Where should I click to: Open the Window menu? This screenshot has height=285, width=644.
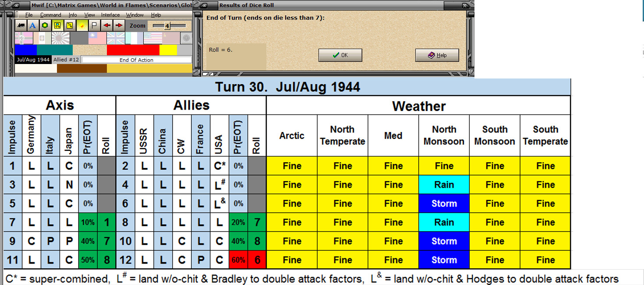click(135, 15)
